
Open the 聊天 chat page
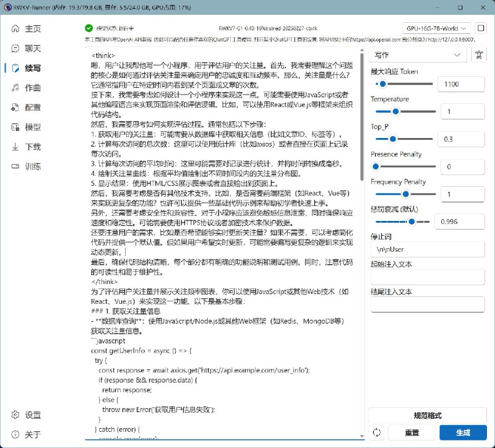click(x=27, y=48)
